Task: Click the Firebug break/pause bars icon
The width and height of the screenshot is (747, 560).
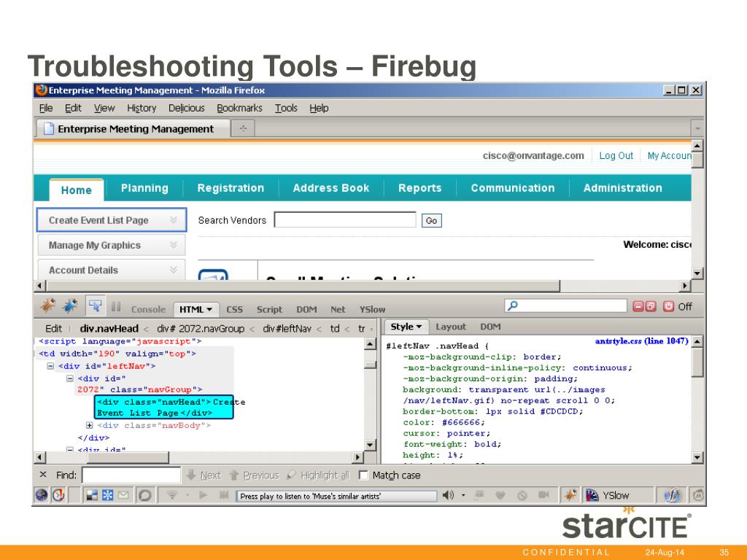Action: click(116, 306)
